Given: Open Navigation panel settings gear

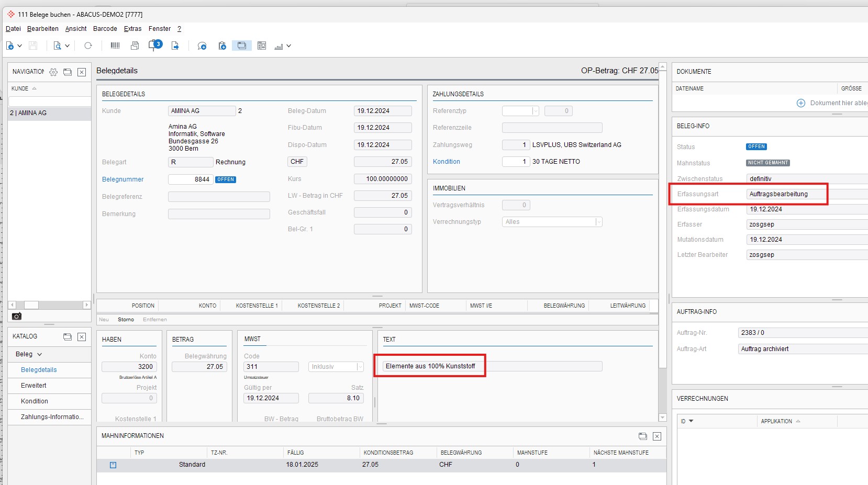Looking at the screenshot, I should (53, 72).
